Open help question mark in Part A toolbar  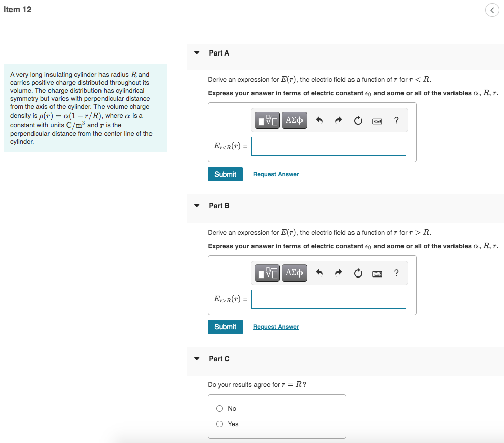[396, 120]
